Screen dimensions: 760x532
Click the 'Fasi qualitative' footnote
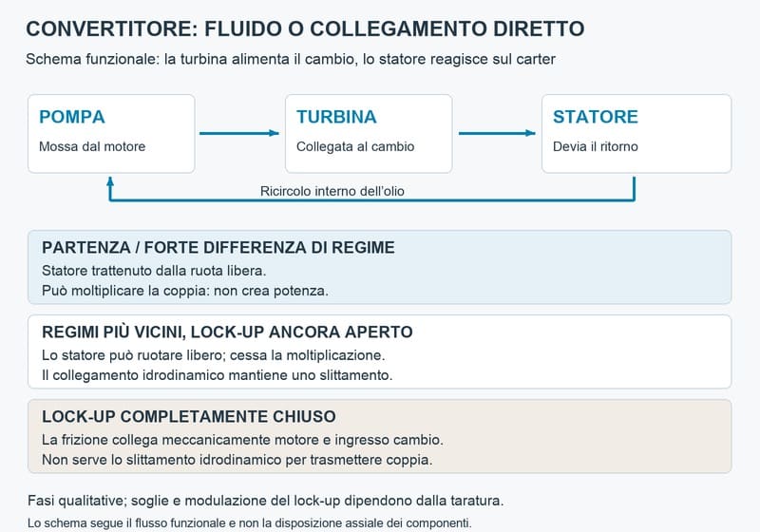[266, 501]
